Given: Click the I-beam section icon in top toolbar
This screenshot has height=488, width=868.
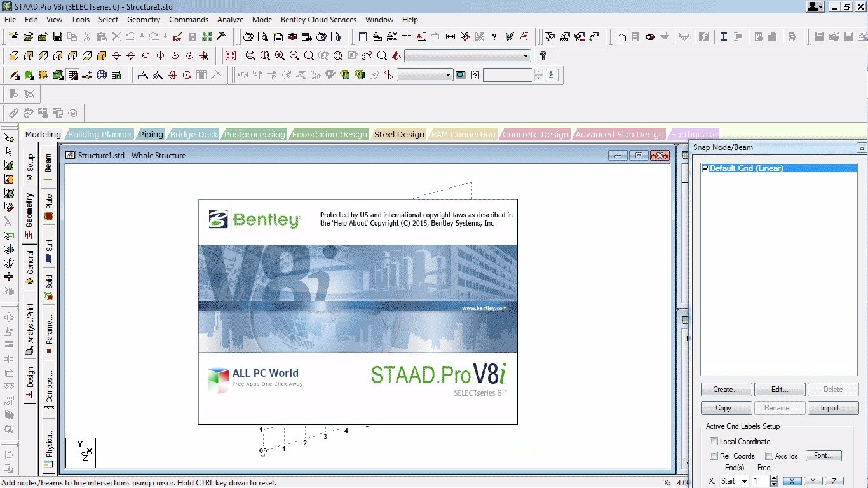Looking at the screenshot, I should click(724, 36).
